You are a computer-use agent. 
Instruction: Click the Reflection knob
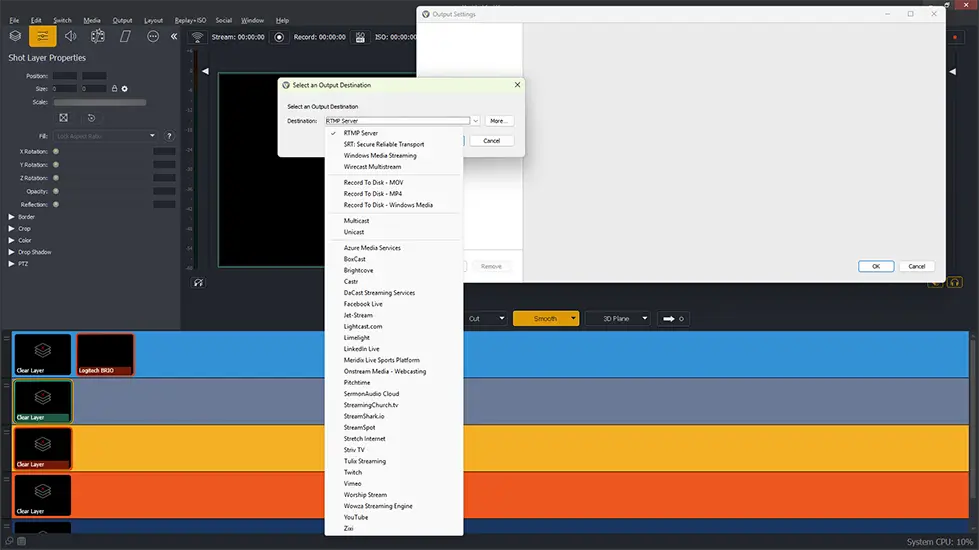click(x=56, y=204)
